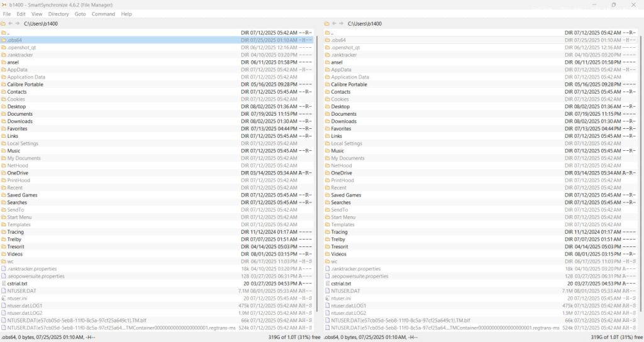Open the View menu
The height and width of the screenshot is (342, 644).
(x=36, y=14)
